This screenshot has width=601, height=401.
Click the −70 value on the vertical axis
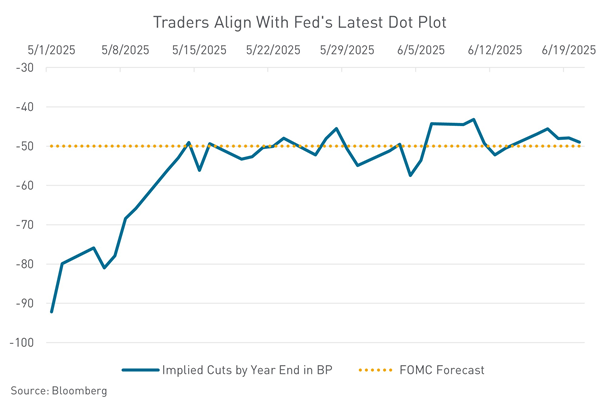(x=22, y=225)
